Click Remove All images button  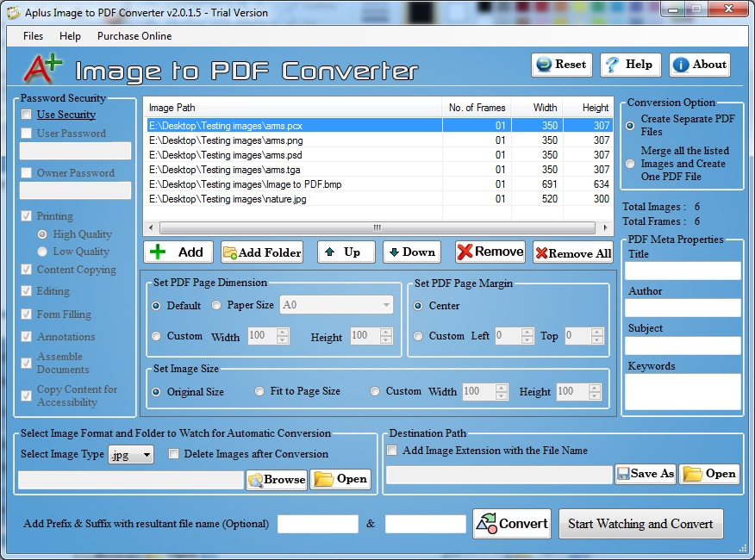click(573, 252)
